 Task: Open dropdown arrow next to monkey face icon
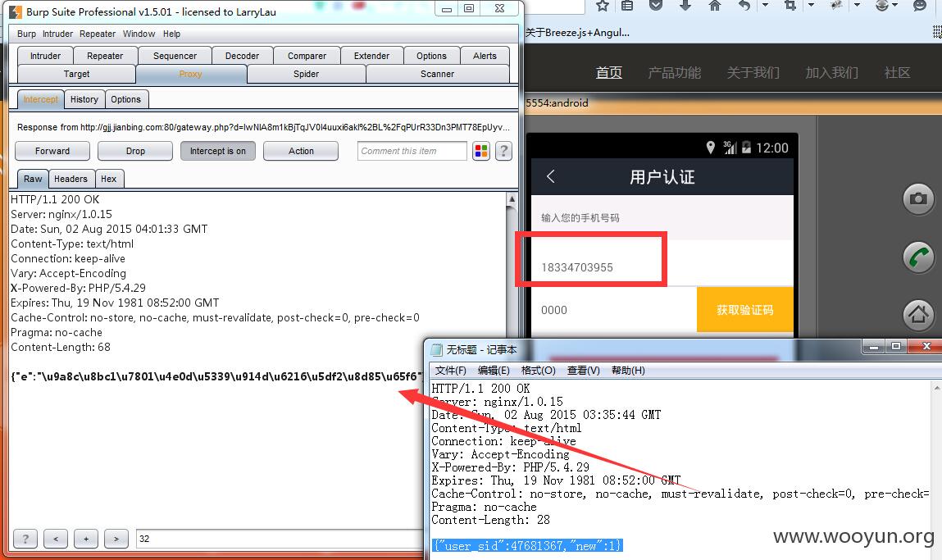pyautogui.click(x=895, y=6)
